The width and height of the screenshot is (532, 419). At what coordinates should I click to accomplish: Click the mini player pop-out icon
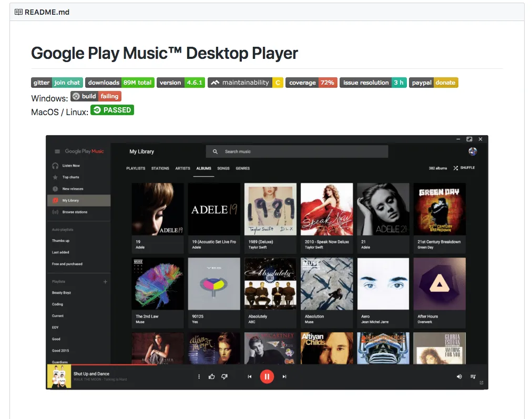[481, 383]
